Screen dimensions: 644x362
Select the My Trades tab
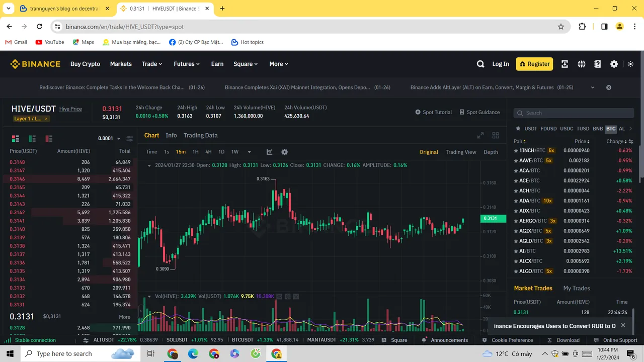coord(576,288)
